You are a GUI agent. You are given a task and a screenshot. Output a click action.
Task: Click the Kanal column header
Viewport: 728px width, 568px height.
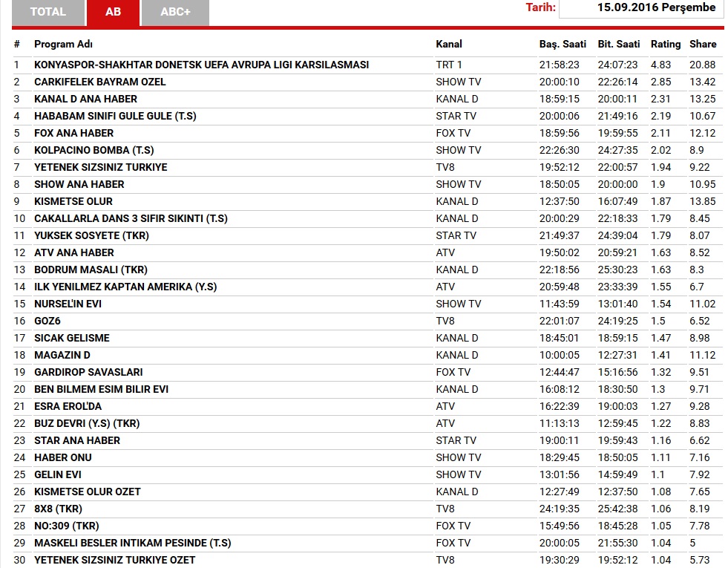[x=449, y=45]
